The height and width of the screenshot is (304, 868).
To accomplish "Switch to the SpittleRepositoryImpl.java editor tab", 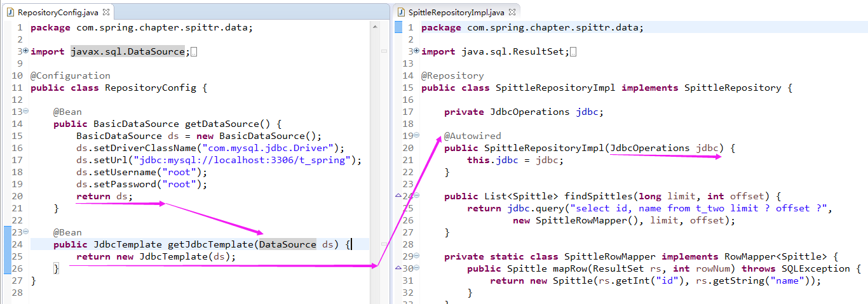I will click(456, 12).
